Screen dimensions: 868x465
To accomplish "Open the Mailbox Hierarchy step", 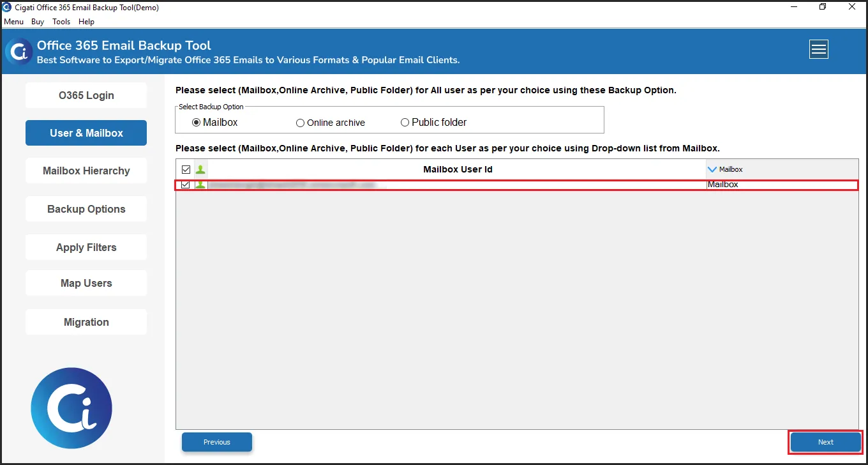I will pyautogui.click(x=86, y=171).
